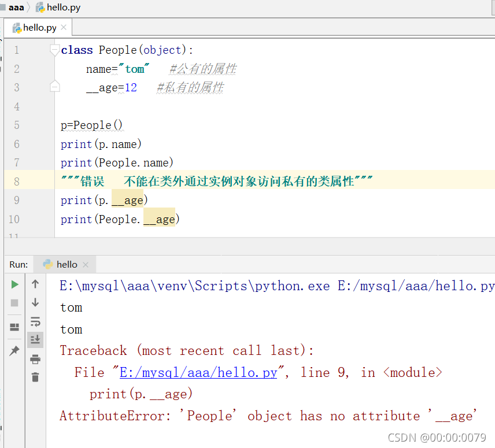This screenshot has width=495, height=448.
Task: Click the aaa breadcrumb in navigation bar
Action: coord(16,8)
